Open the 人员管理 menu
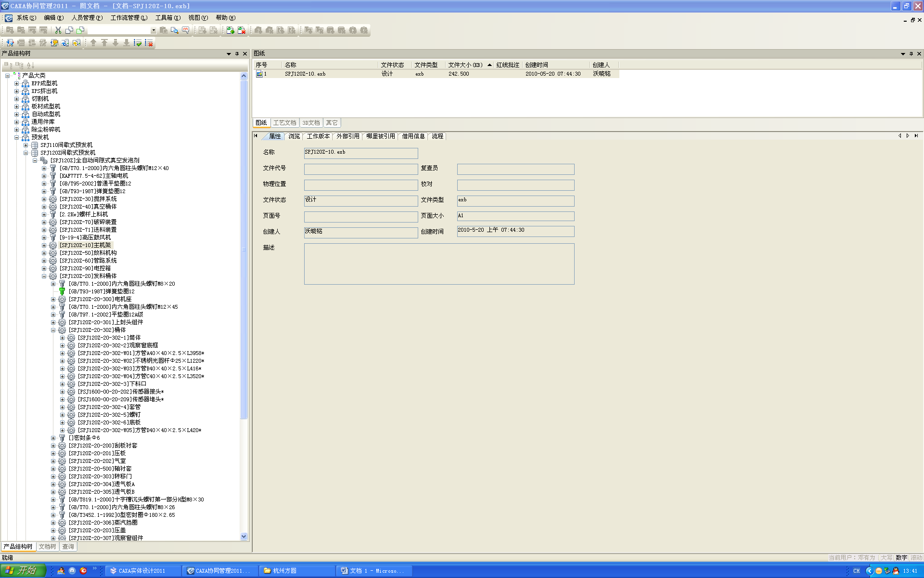The image size is (924, 578). [87, 18]
